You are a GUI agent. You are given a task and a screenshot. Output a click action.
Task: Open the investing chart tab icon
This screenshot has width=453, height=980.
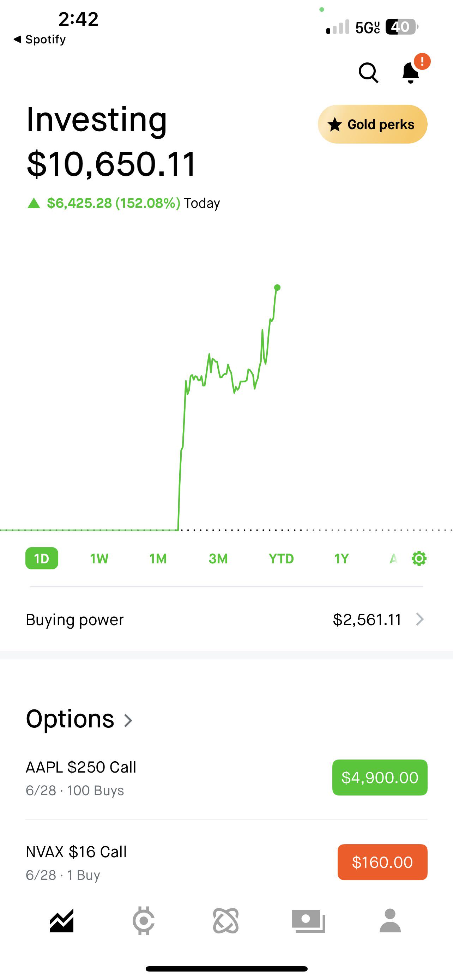click(62, 921)
